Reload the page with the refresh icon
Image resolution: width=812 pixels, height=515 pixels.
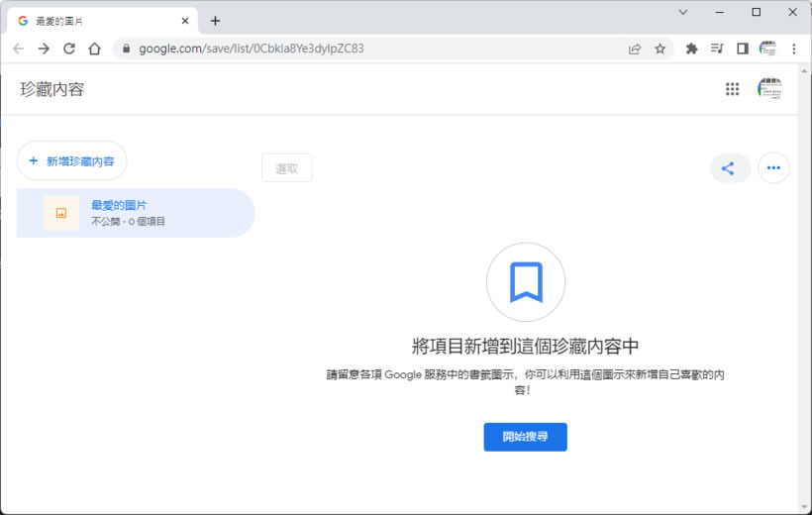(69, 49)
